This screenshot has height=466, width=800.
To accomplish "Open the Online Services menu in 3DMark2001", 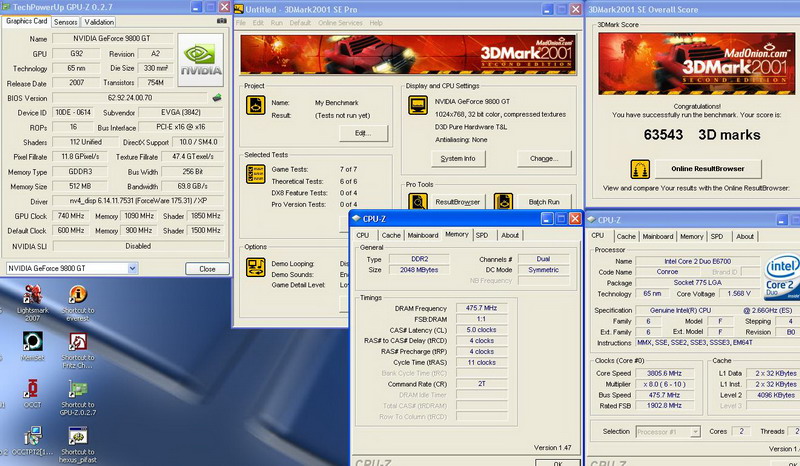I will point(340,23).
